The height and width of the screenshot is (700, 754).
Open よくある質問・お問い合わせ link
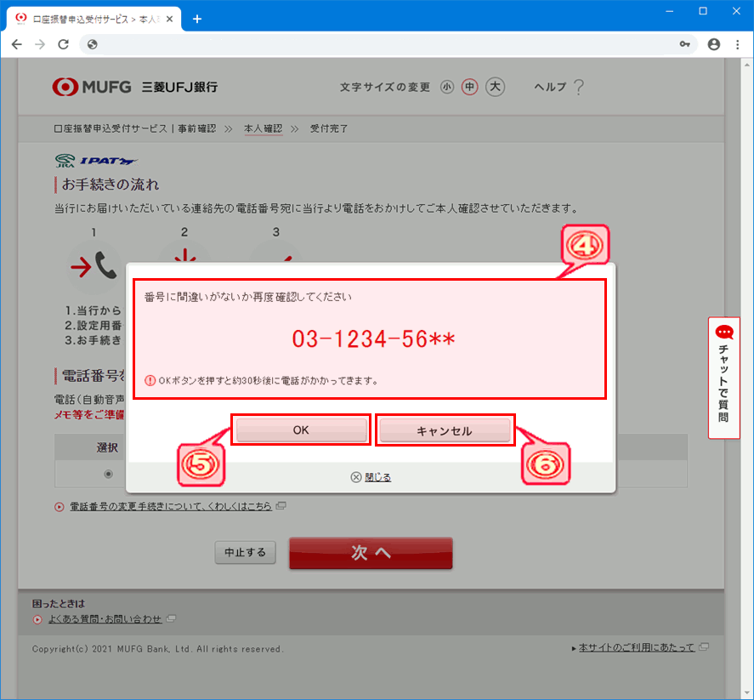[105, 619]
